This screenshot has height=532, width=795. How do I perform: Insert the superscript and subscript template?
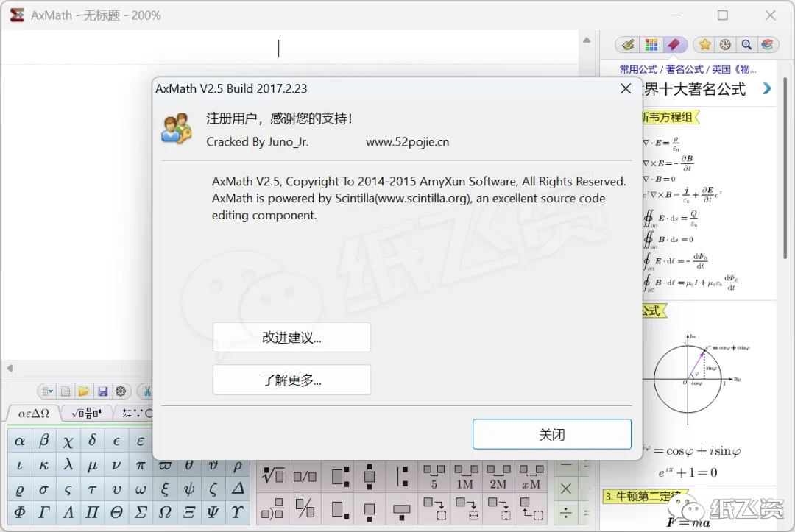click(x=339, y=476)
